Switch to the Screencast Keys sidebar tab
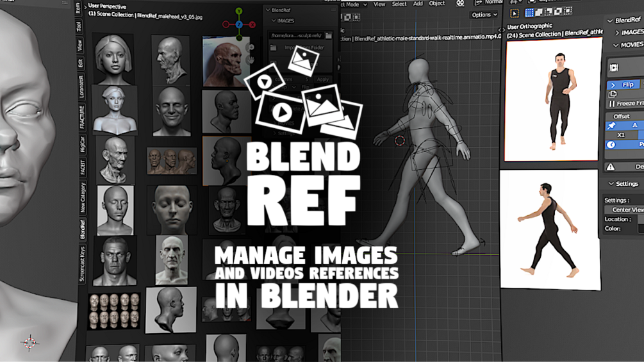The width and height of the screenshot is (644, 362). pos(82,264)
